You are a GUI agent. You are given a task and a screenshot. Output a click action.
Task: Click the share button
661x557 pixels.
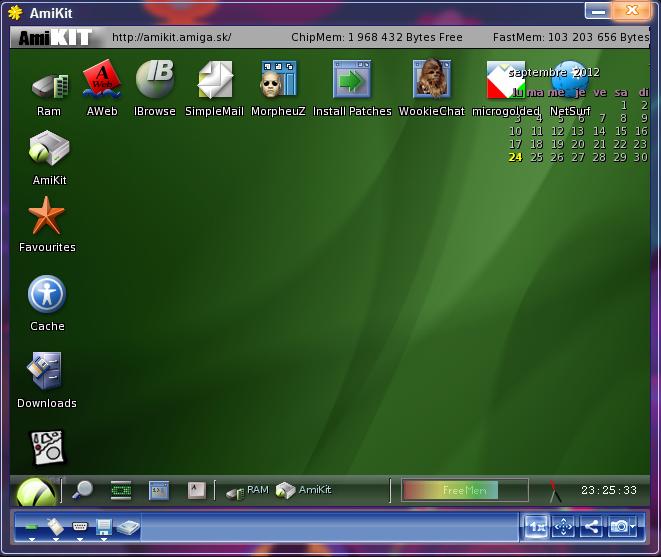pos(591,527)
